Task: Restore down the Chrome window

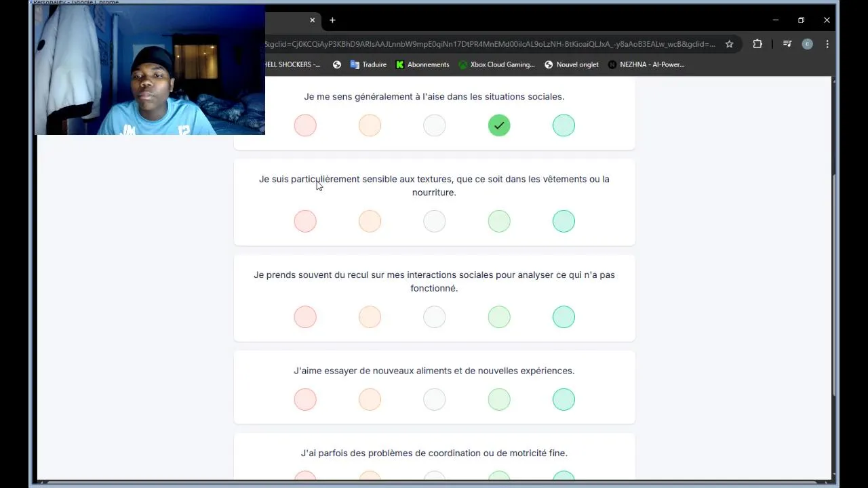Action: [801, 20]
